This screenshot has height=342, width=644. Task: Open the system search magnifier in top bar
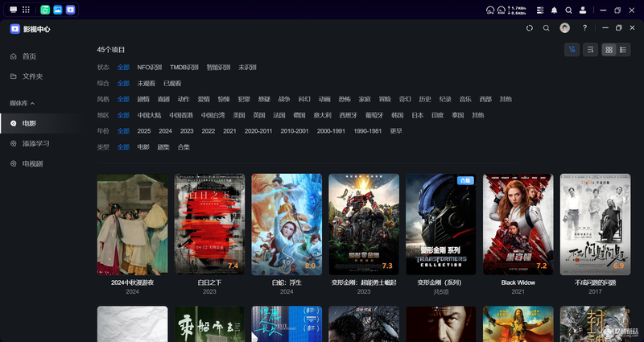tap(568, 10)
